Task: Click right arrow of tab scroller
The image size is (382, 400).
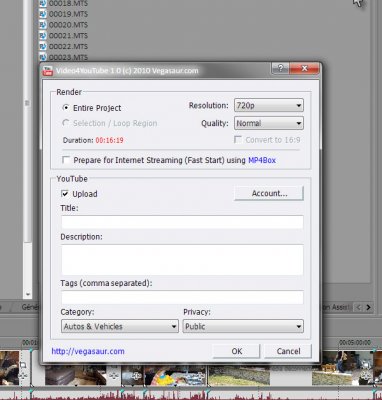Action: tap(368, 307)
